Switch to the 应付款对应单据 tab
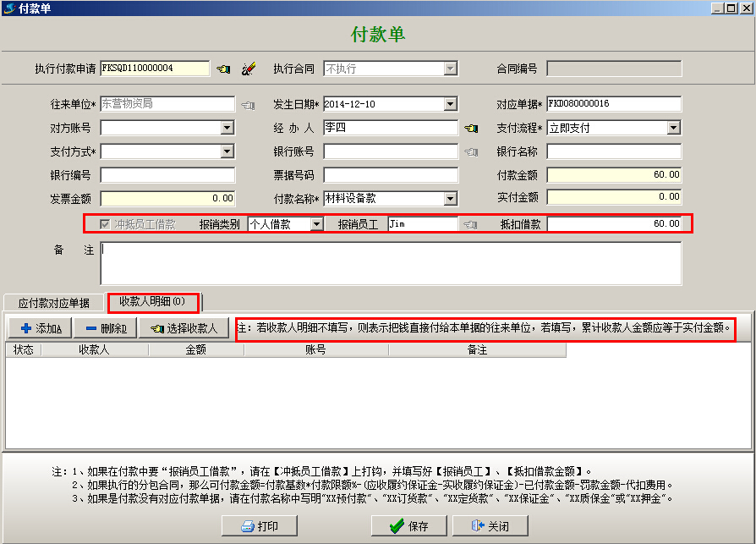Image resolution: width=756 pixels, height=544 pixels. 54,302
